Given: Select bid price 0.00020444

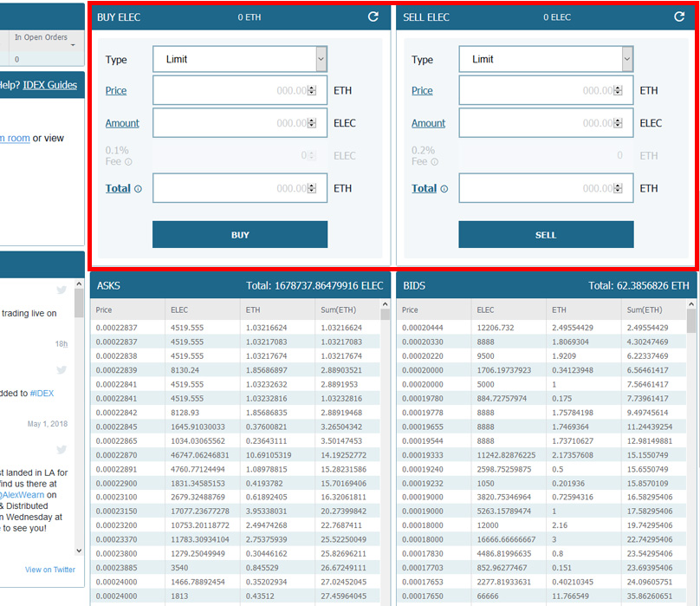Looking at the screenshot, I should tap(422, 328).
